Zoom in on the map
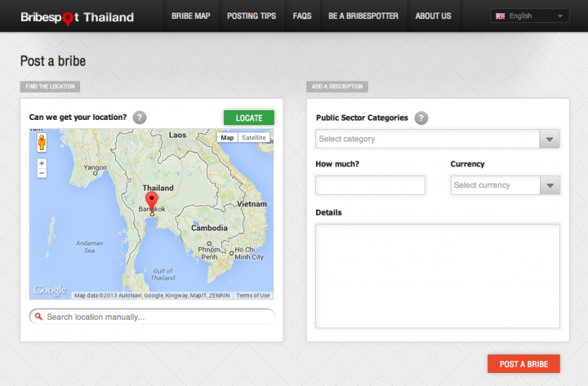The image size is (588, 386). point(42,163)
